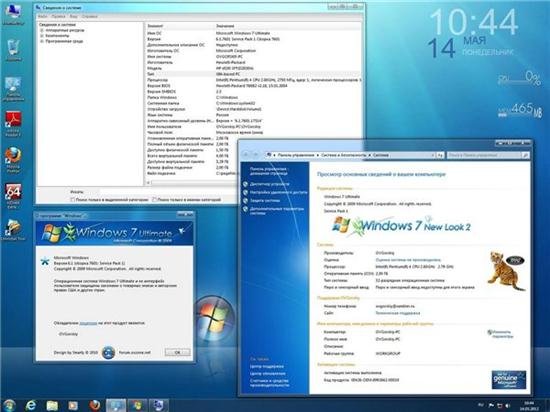This screenshot has height=412, width=550.
Task: Go back in the System control panel window
Action: 246,155
